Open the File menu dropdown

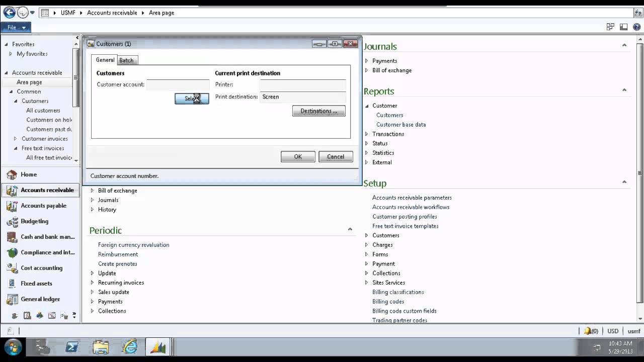16,27
